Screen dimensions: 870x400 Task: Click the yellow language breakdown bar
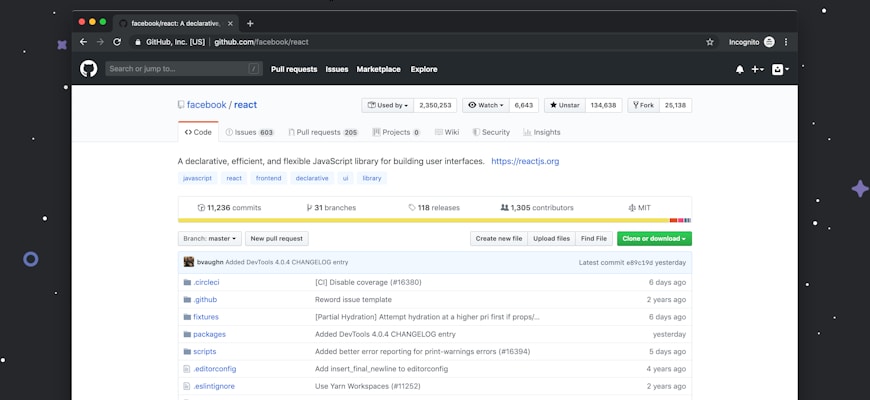click(423, 220)
